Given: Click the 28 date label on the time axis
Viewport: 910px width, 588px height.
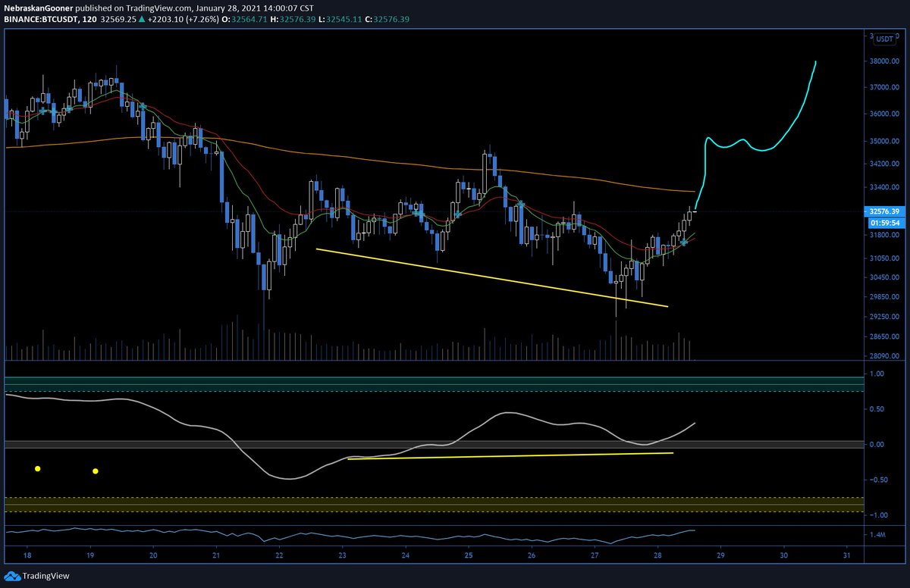Looking at the screenshot, I should coord(656,555).
